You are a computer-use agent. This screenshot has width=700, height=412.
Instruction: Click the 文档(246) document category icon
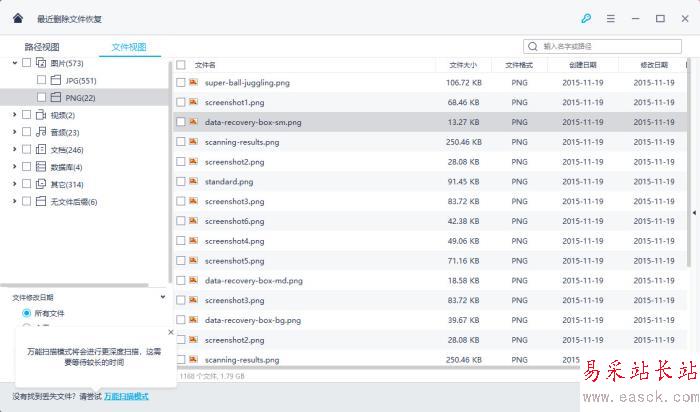[41, 150]
